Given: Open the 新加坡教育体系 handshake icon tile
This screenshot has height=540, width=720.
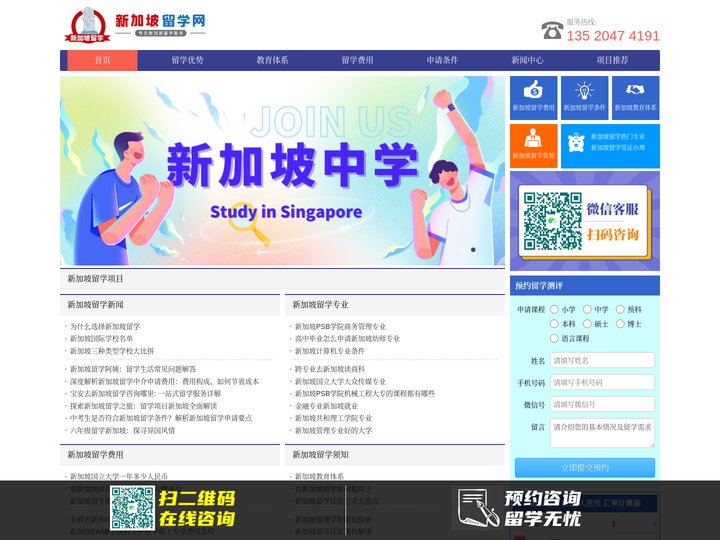Looking at the screenshot, I should [636, 98].
